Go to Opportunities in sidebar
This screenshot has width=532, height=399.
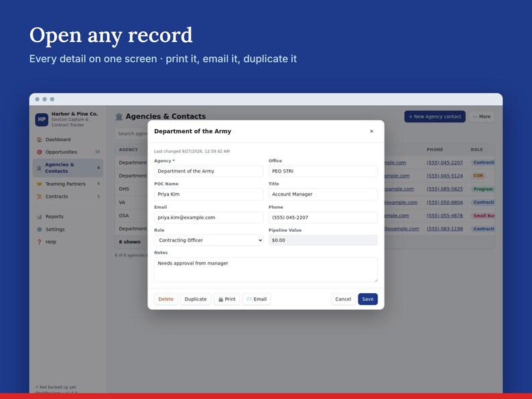(x=68, y=152)
